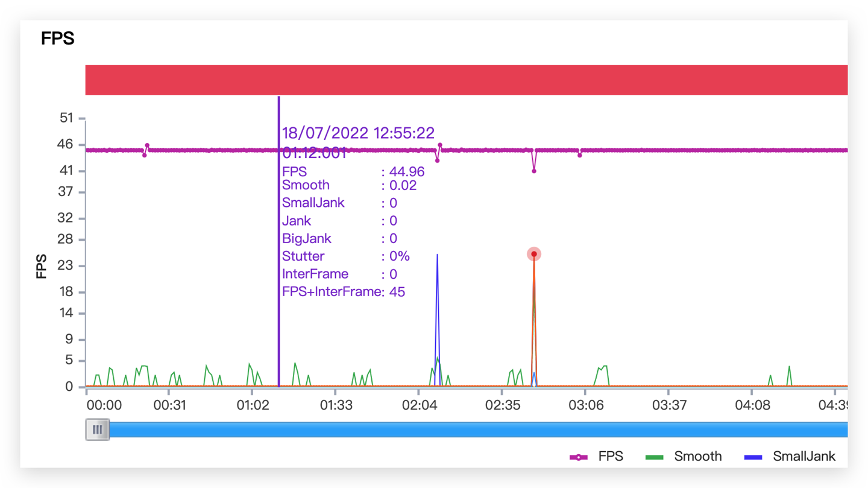The width and height of the screenshot is (868, 488).
Task: Hide FPS series via legend label
Action: click(x=611, y=457)
